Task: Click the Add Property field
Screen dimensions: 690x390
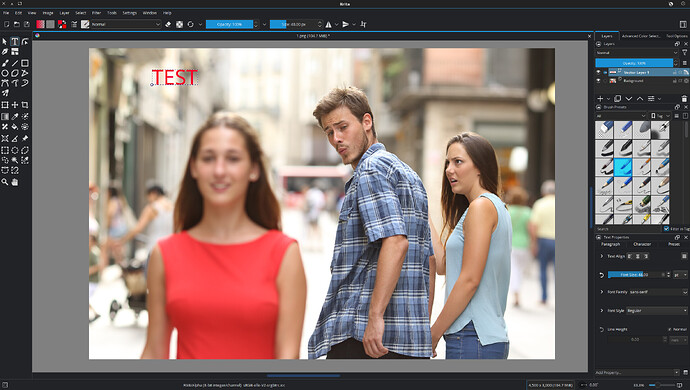Action: 634,372
